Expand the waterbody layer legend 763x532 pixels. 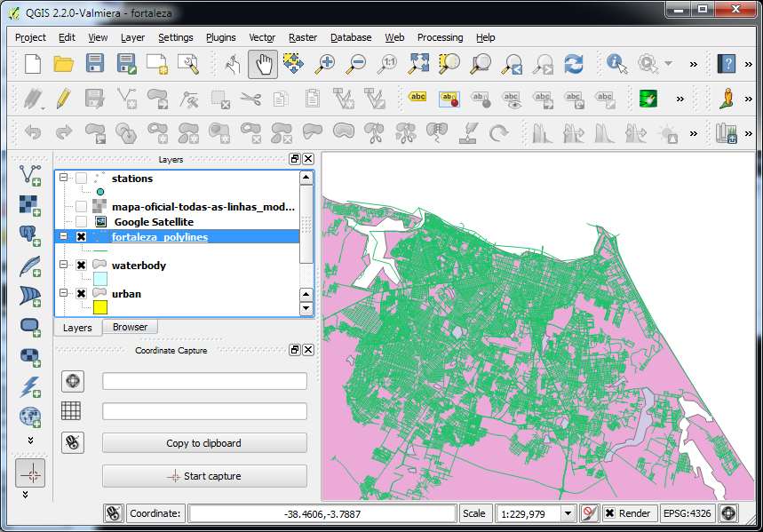[x=63, y=265]
